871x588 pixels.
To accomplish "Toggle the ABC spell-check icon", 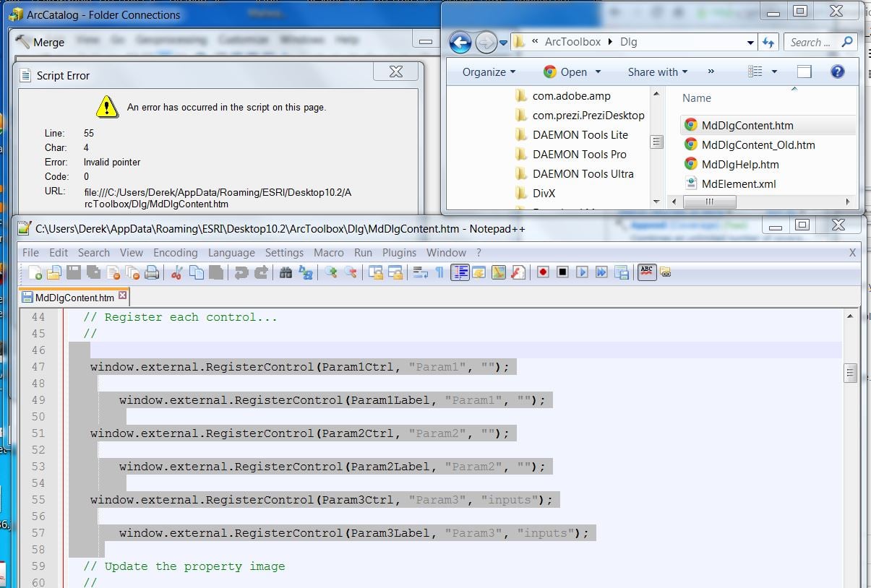I will [647, 272].
